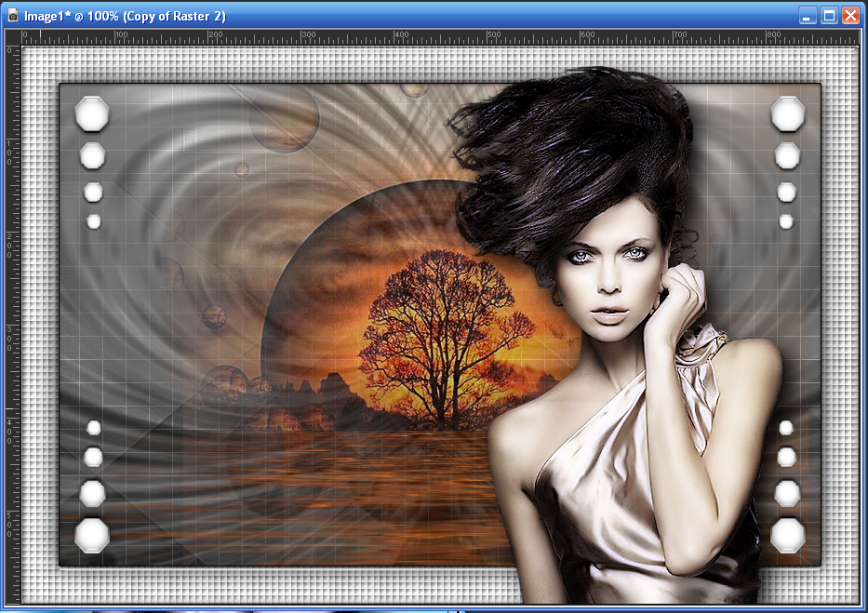Click the largest white octagon at top-left of image

point(91,113)
